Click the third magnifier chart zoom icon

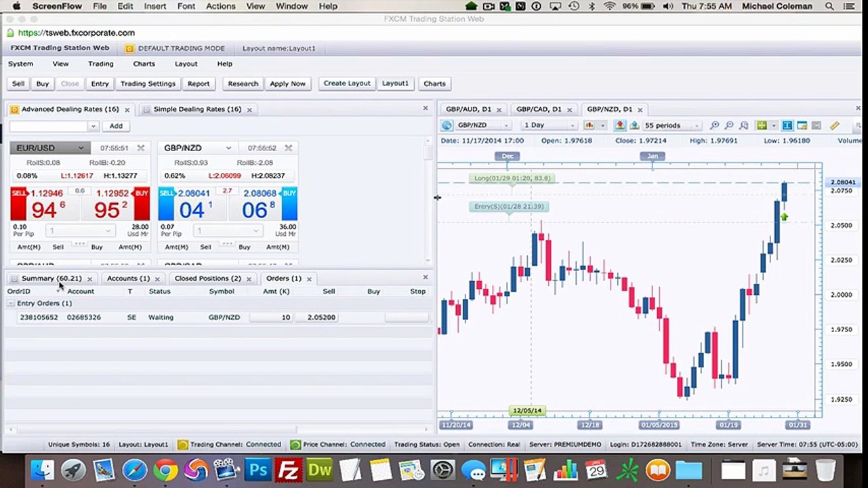click(744, 125)
